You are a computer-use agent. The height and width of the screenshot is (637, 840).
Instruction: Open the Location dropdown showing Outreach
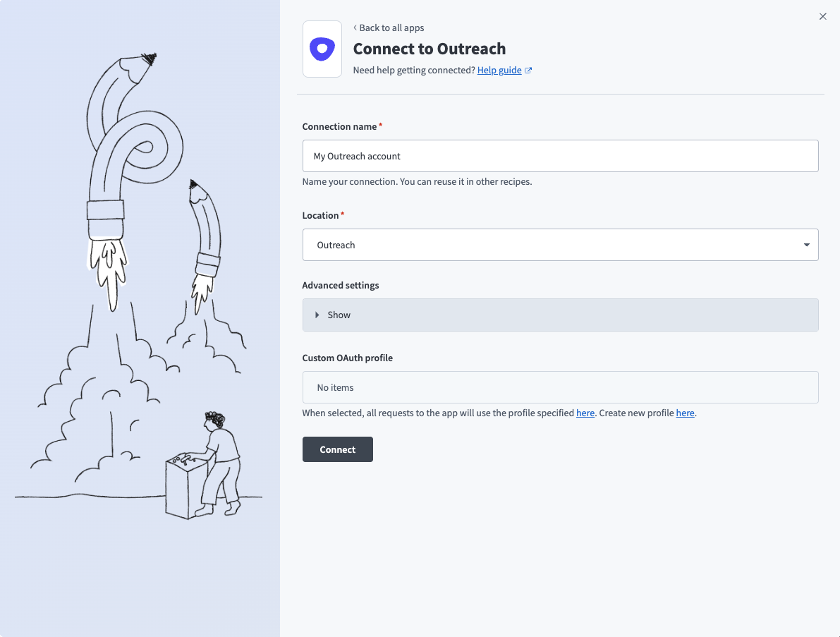[x=560, y=245]
